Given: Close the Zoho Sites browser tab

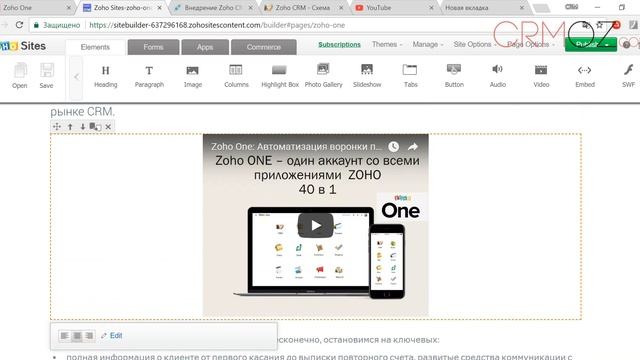Looking at the screenshot, I should click(x=160, y=8).
